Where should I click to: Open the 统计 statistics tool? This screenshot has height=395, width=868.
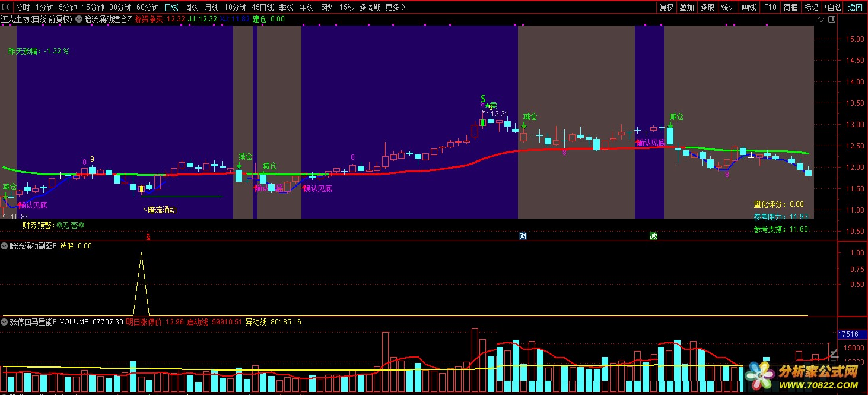[x=728, y=7]
